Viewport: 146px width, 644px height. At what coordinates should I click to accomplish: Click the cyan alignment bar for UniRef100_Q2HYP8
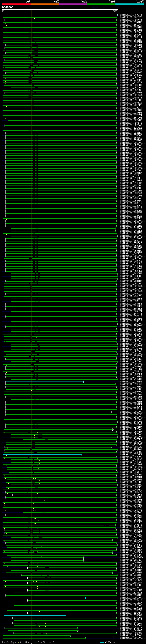(45, 382)
